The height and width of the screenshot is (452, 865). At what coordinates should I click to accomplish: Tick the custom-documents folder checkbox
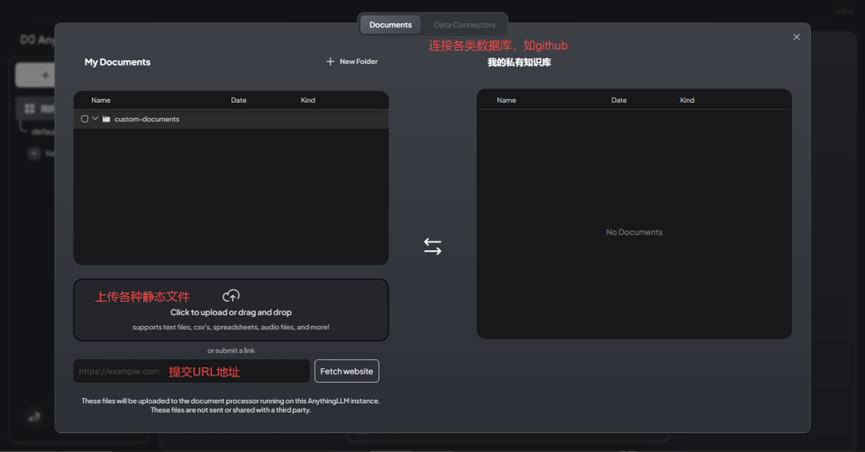pyautogui.click(x=85, y=119)
